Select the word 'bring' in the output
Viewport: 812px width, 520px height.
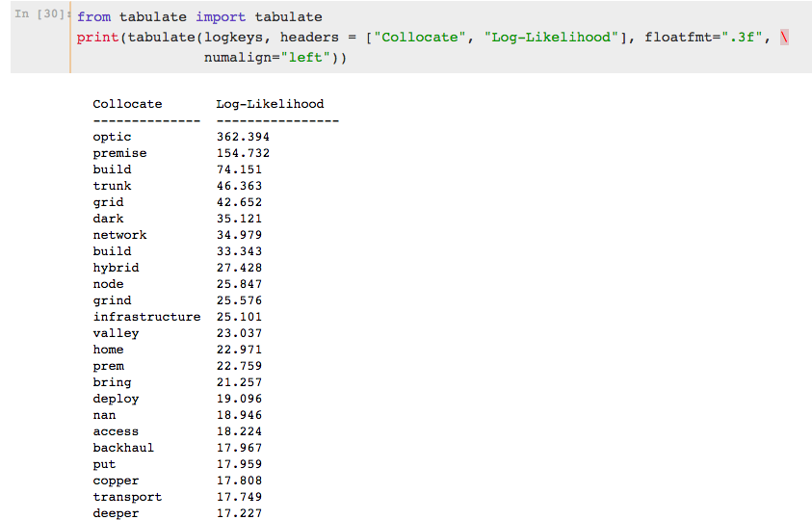[112, 382]
